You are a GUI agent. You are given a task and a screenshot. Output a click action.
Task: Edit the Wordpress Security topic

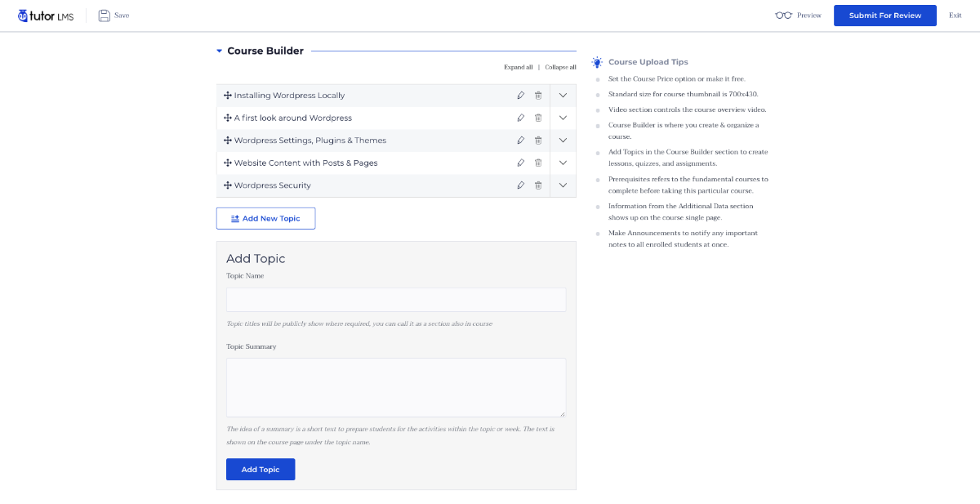pos(521,185)
